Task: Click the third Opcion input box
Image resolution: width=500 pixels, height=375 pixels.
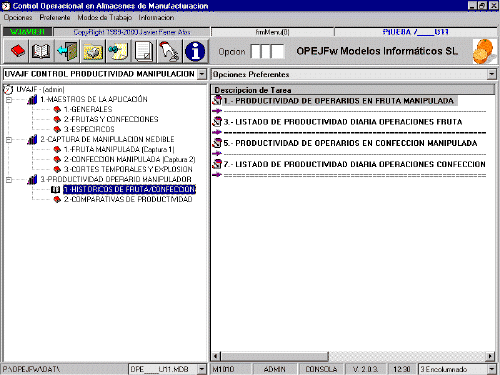Action: (277, 51)
